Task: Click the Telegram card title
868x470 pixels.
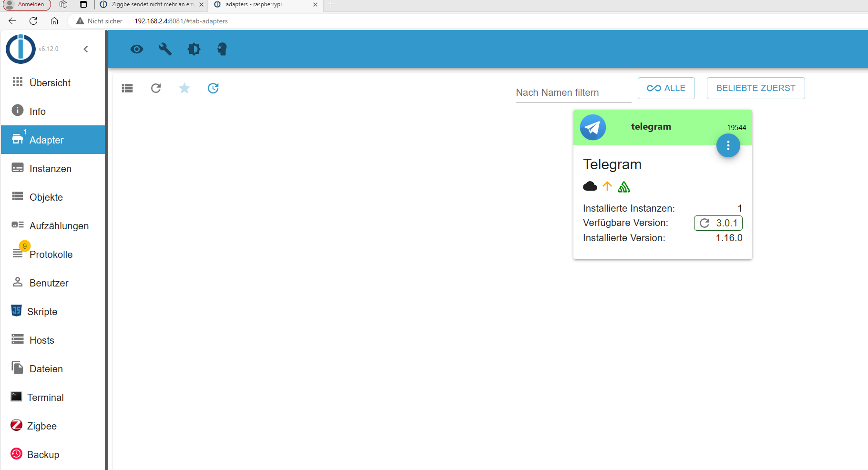Action: click(x=613, y=164)
